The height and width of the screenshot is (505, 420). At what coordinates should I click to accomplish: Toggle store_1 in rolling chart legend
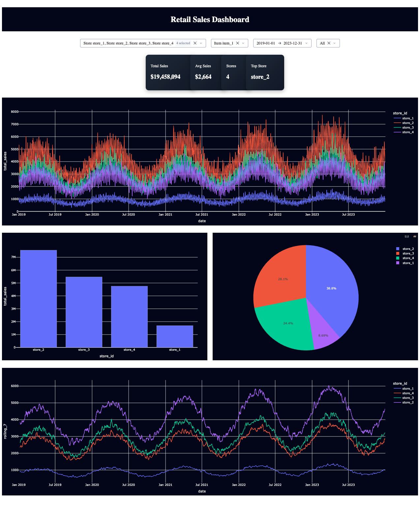point(404,389)
